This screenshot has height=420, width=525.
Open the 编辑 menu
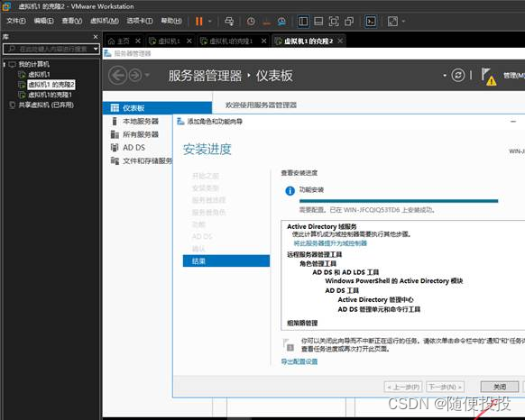[43, 21]
